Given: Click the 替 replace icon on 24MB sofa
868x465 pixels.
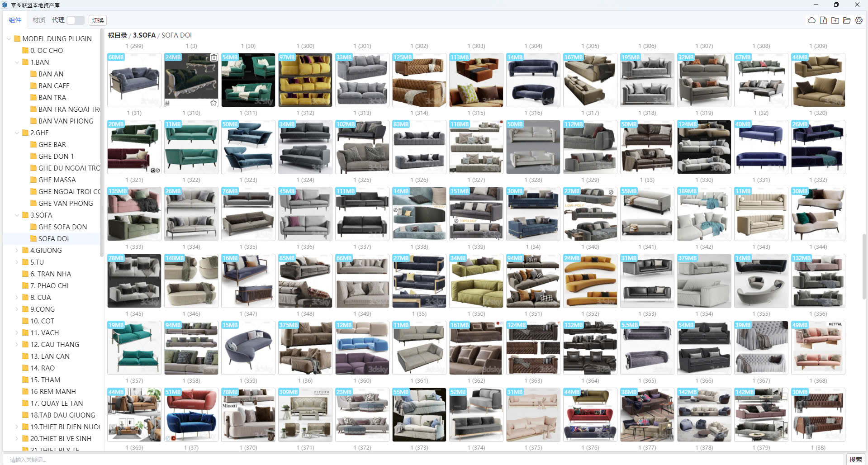Looking at the screenshot, I should (167, 103).
